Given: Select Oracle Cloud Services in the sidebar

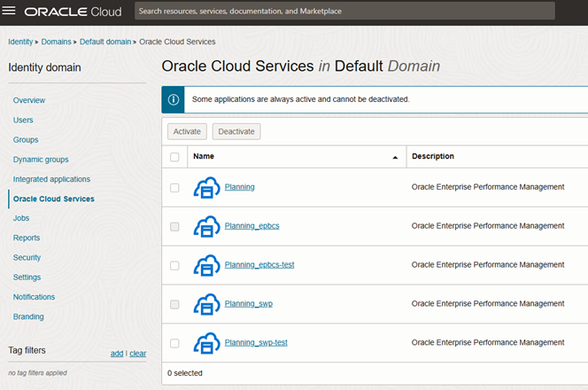Looking at the screenshot, I should (x=54, y=199).
